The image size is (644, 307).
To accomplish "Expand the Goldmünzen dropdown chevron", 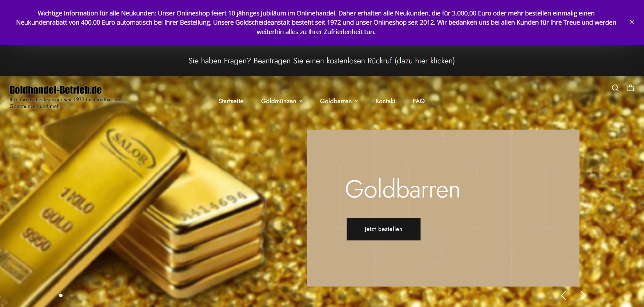I will tap(301, 101).
